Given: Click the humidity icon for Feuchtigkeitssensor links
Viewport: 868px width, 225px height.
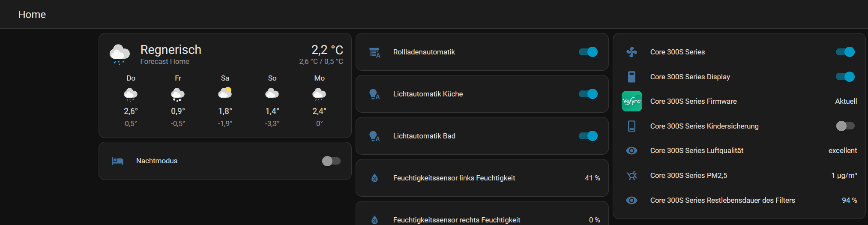Looking at the screenshot, I should click(x=374, y=178).
